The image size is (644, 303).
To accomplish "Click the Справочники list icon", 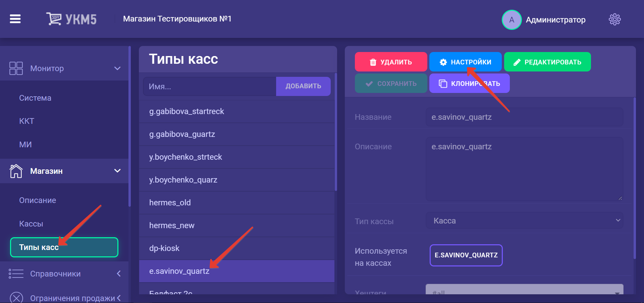I will (16, 274).
